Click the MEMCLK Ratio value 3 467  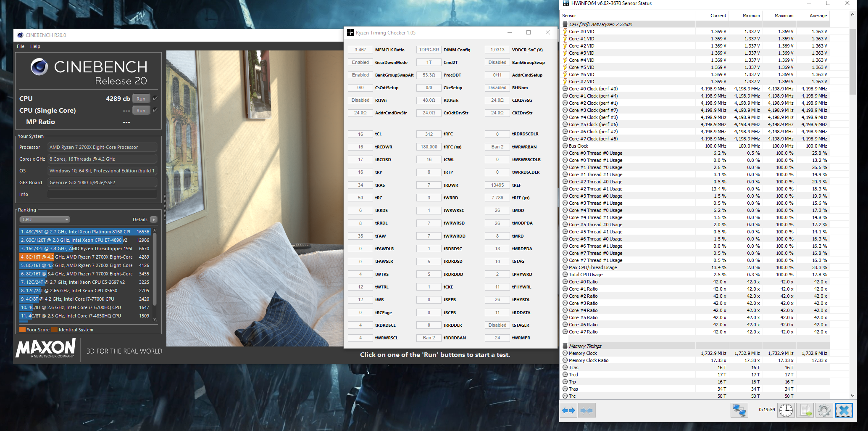coord(360,50)
